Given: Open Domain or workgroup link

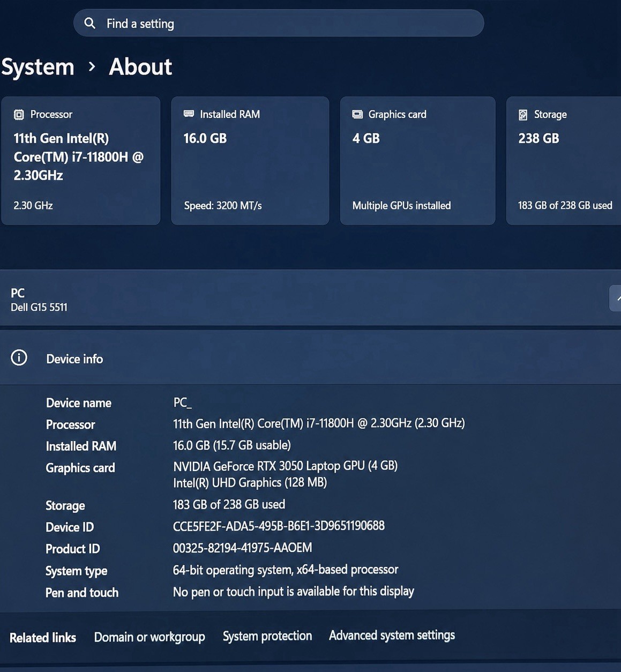Looking at the screenshot, I should 149,637.
